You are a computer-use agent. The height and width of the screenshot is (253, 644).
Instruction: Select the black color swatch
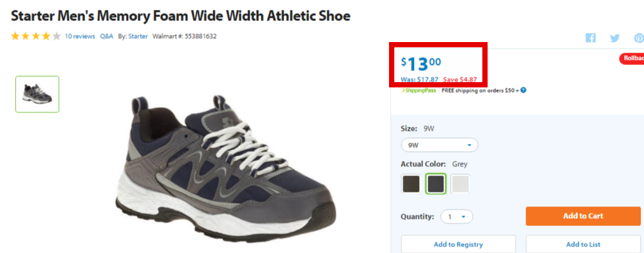coord(411,184)
